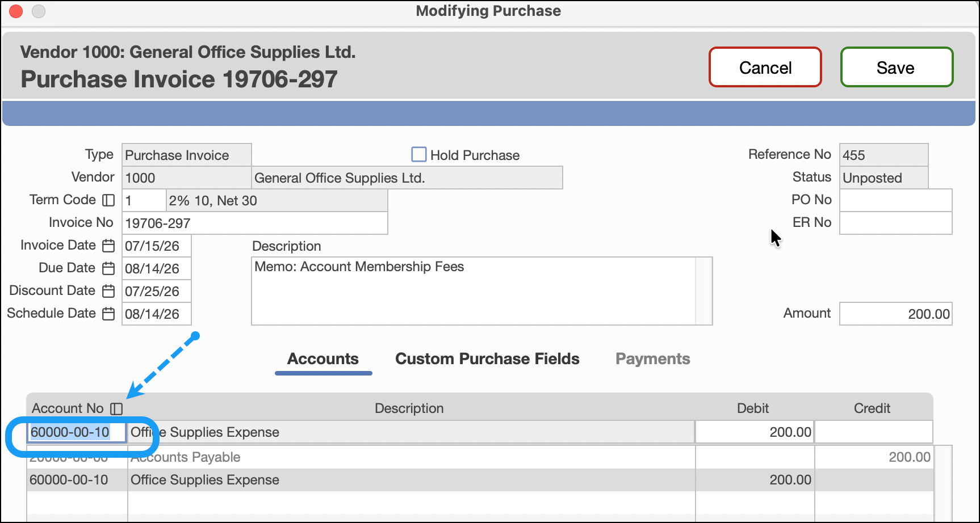Viewport: 980px width, 523px height.
Task: Switch to the Payments tab
Action: pos(653,359)
